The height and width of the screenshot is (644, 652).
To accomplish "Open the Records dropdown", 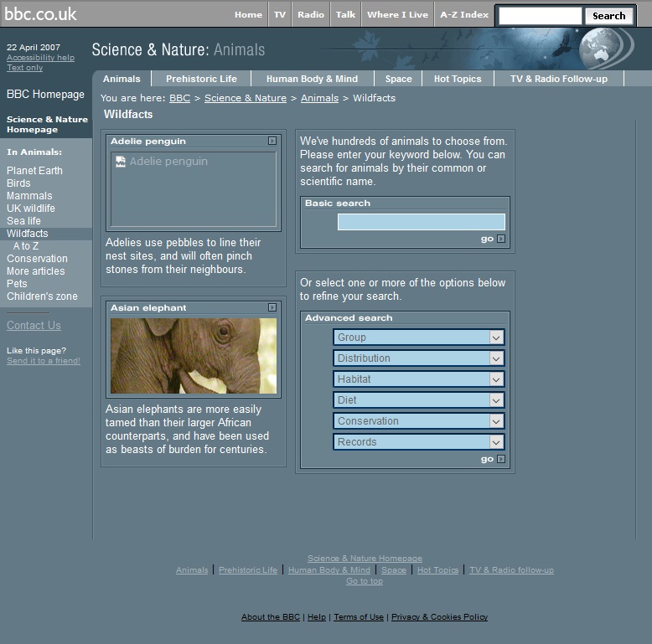I will click(419, 441).
